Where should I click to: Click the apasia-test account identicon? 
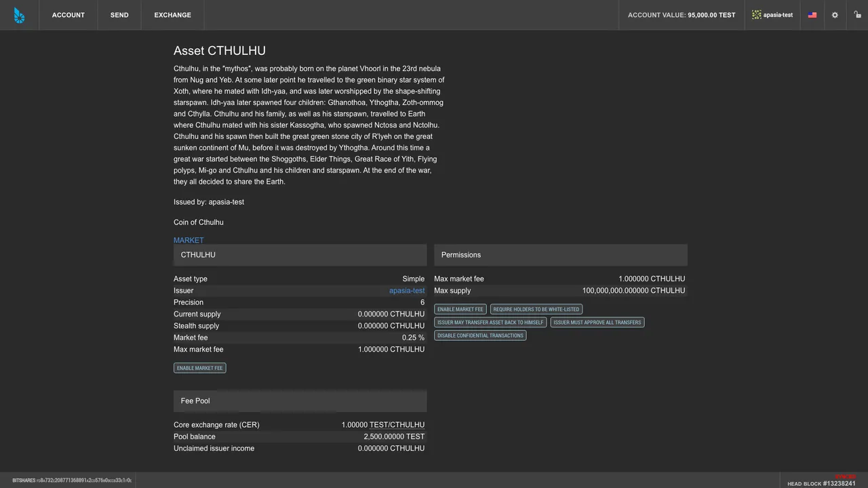pyautogui.click(x=757, y=15)
